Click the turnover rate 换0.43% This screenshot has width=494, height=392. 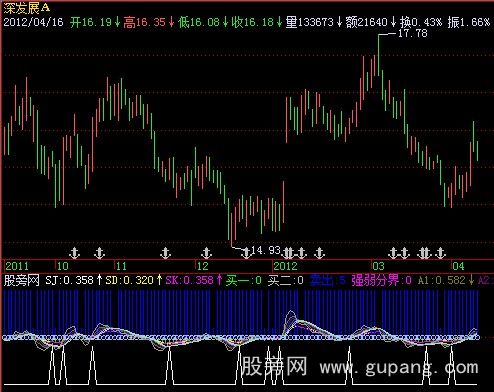(421, 22)
